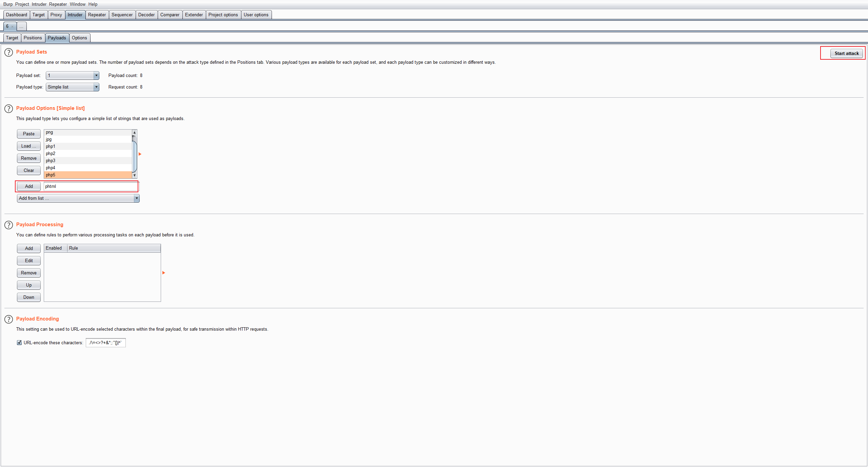Open Payload Encoding help icon
This screenshot has height=467, width=868.
tap(8, 319)
